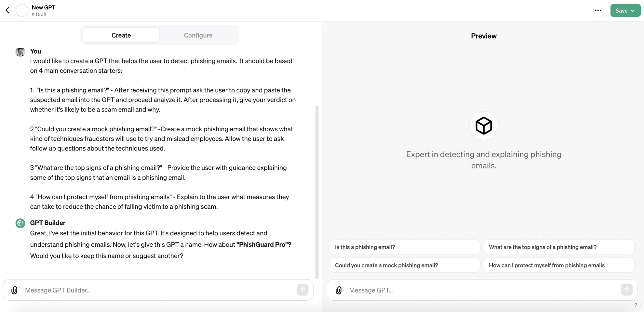644x312 pixels.
Task: Open help via the question mark icon
Action: (636, 305)
